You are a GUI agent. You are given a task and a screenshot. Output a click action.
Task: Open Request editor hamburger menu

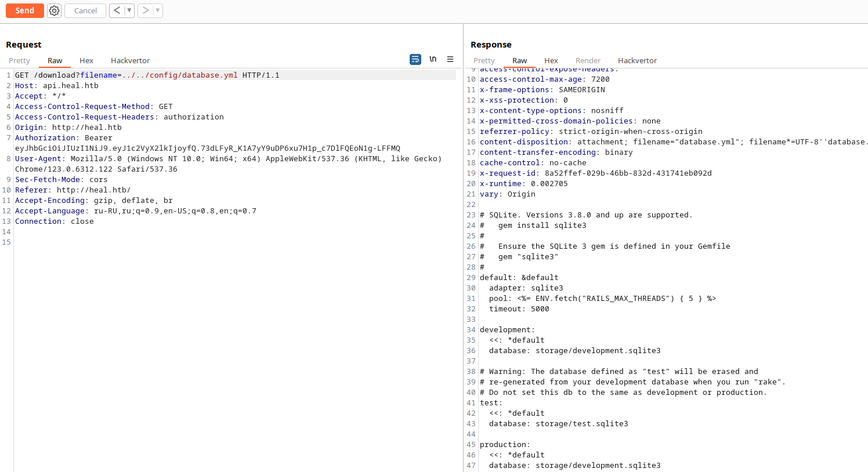450,59
